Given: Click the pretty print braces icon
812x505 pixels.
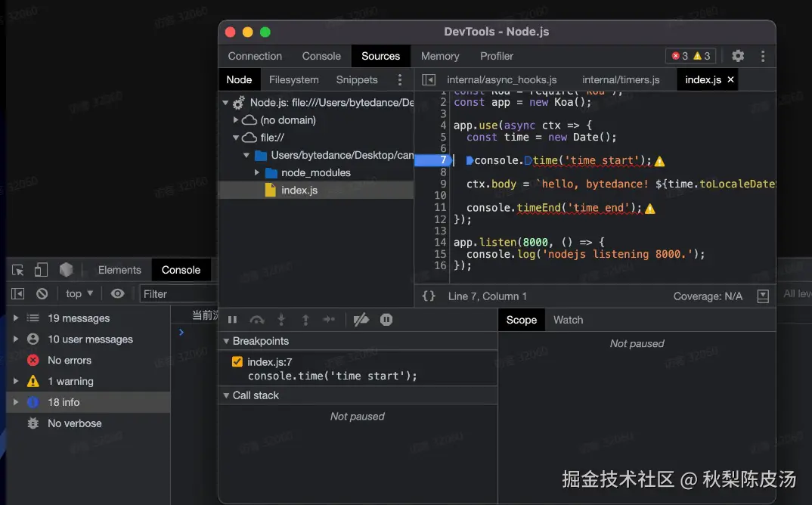Looking at the screenshot, I should [429, 296].
